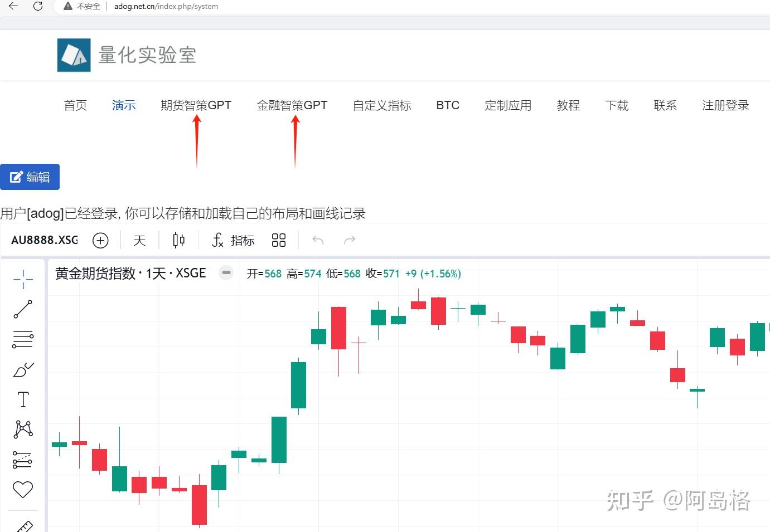This screenshot has width=770, height=532.
Task: Select the crosshair cursor tool
Action: tap(23, 279)
